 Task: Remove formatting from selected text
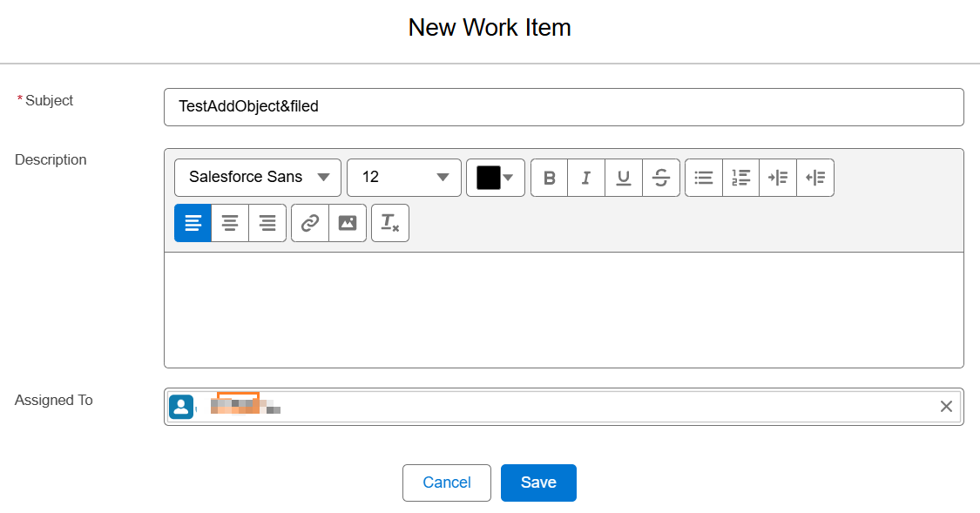390,223
